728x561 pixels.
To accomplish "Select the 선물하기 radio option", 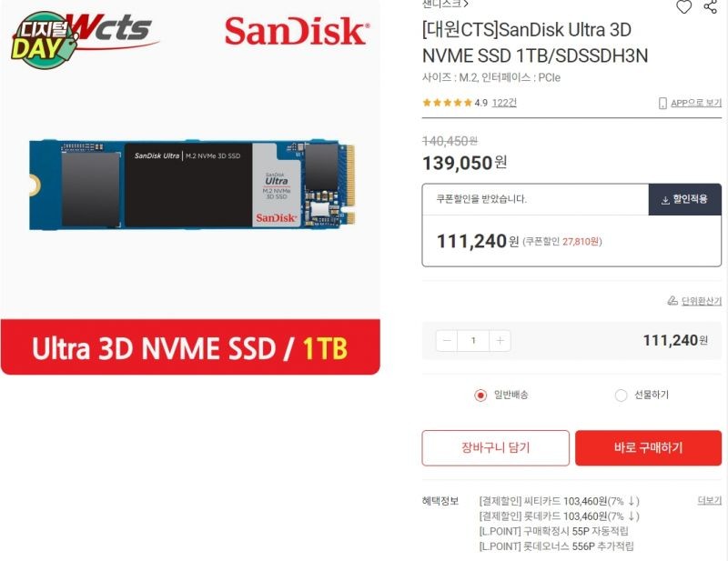I will point(621,395).
